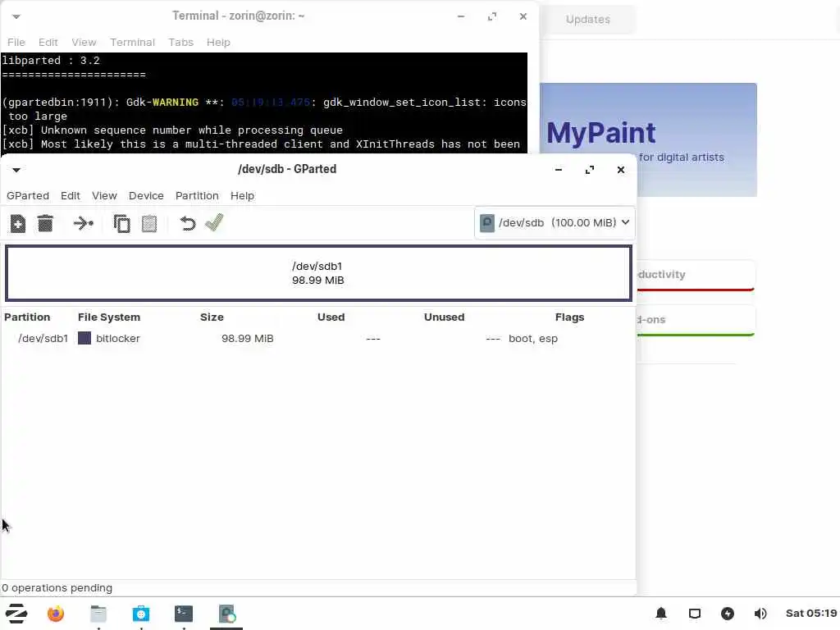Click the boot, esp flags cell
840x630 pixels.
click(x=533, y=339)
